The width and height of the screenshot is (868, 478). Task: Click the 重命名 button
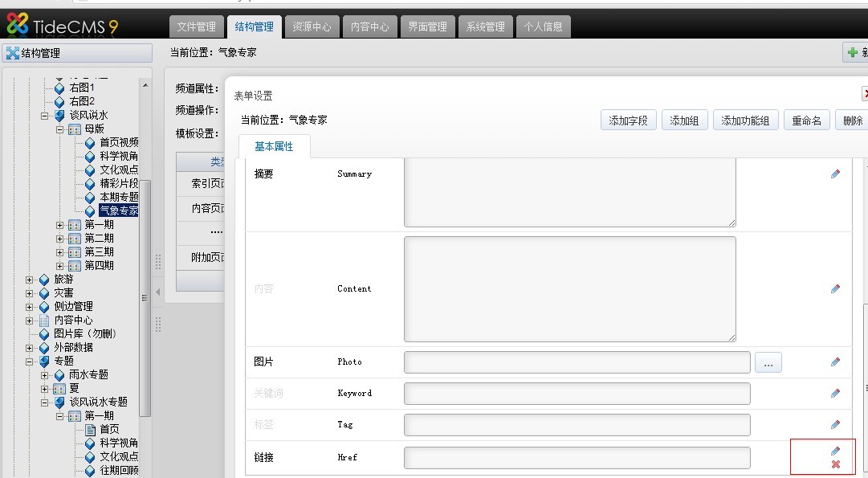pos(806,121)
